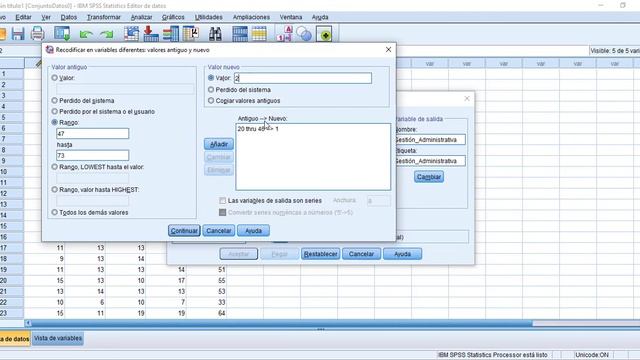Select Rango, LOWEST hasta el valor
The image size is (640, 360).
[54, 167]
